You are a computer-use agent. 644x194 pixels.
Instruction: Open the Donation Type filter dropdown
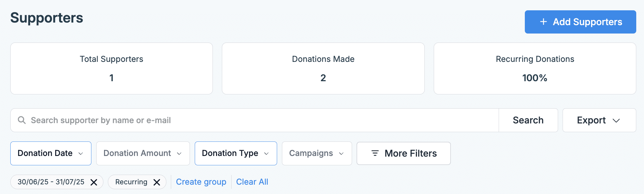coord(235,153)
